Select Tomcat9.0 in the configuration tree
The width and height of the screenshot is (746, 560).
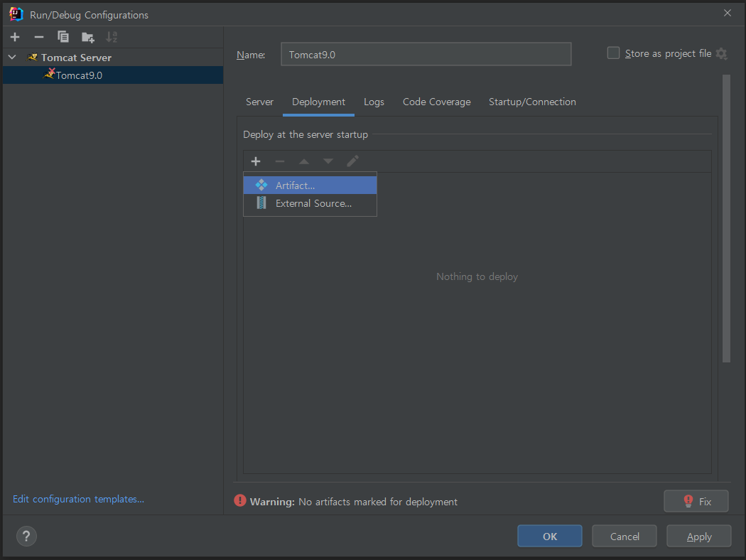pos(113,75)
